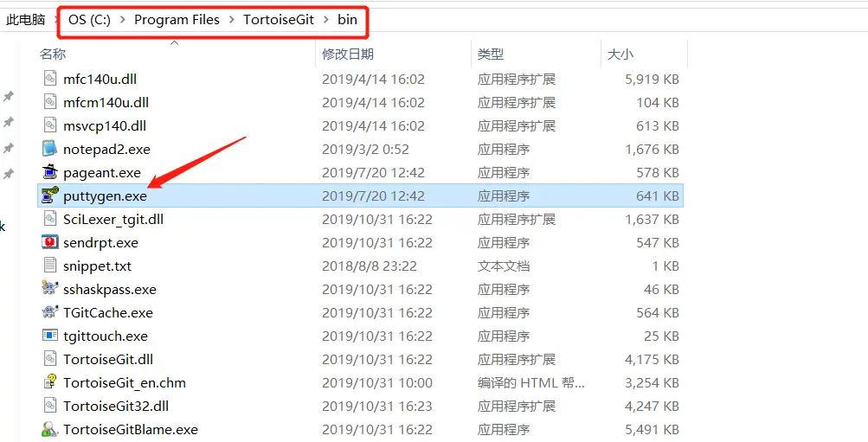868x442 pixels.
Task: Expand the chevron after TortoiseGit
Action: 325,20
